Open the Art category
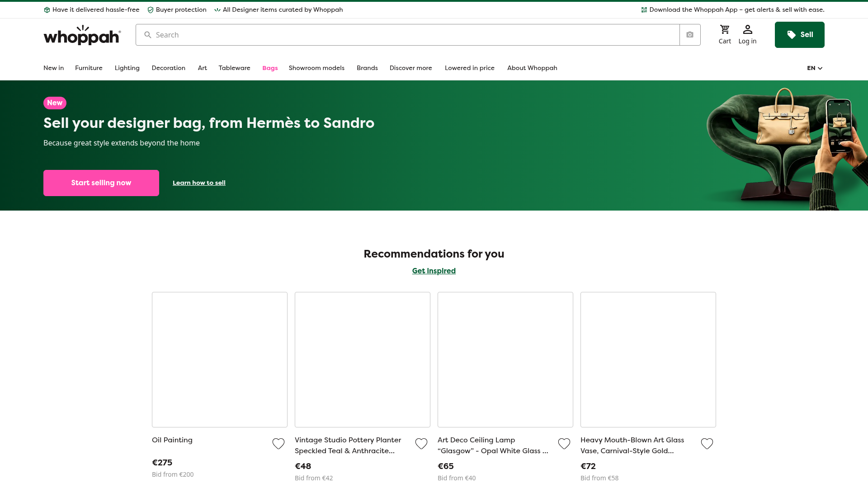 [202, 68]
